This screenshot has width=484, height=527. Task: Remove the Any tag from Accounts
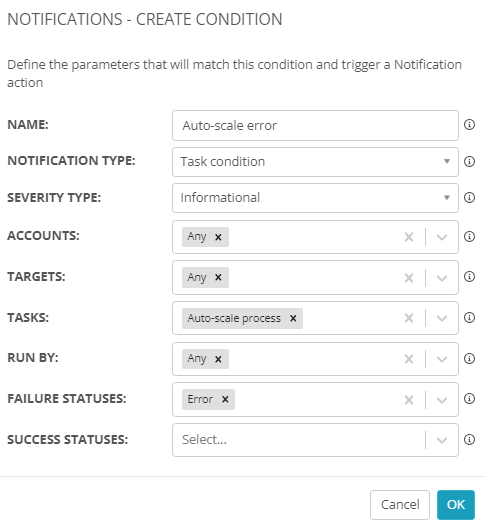(218, 237)
